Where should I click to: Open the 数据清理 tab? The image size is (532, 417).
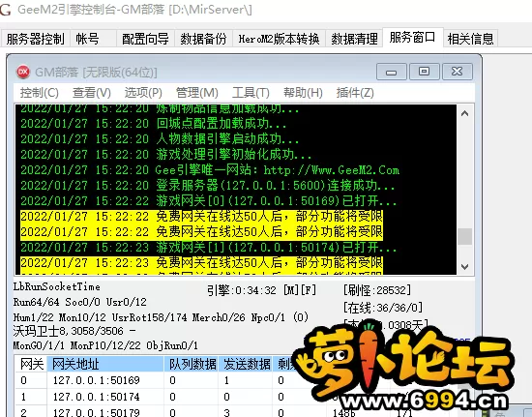[x=354, y=39]
